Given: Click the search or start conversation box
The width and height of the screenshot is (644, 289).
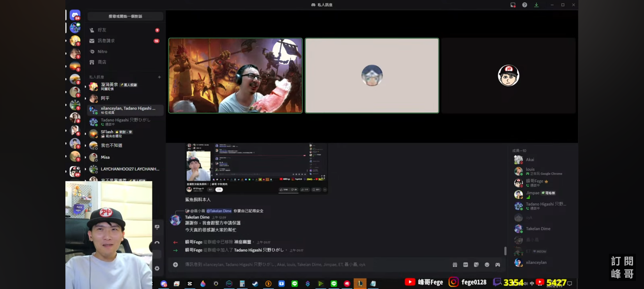Looking at the screenshot, I should point(125,16).
